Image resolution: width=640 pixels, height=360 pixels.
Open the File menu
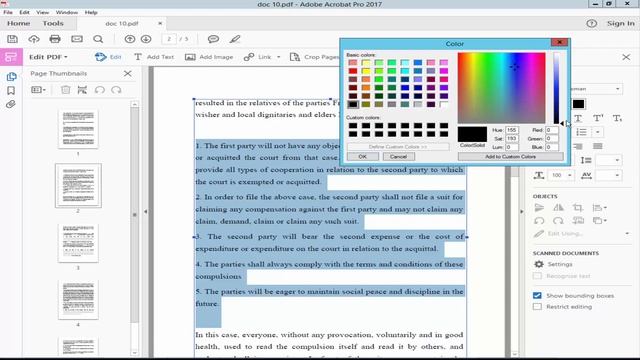click(8, 12)
